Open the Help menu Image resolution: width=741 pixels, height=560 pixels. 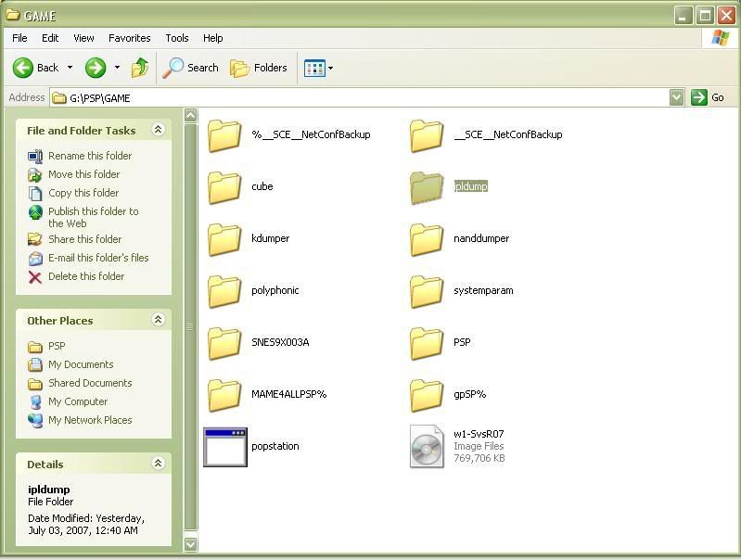click(213, 38)
